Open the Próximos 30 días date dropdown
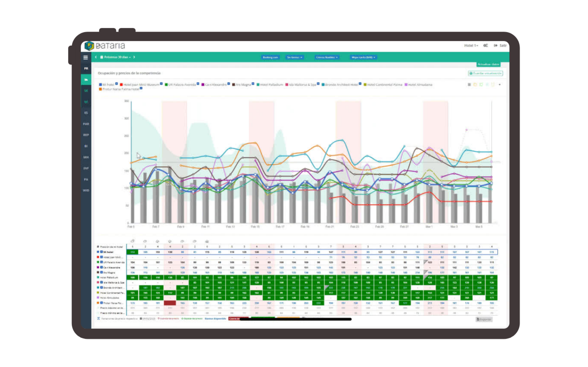The width and height of the screenshot is (588, 367). pyautogui.click(x=116, y=57)
